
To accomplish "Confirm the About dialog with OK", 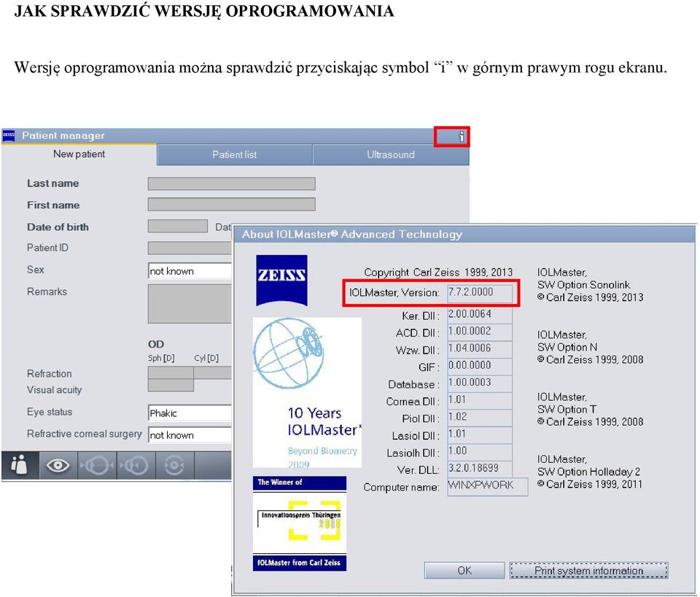I will (464, 570).
